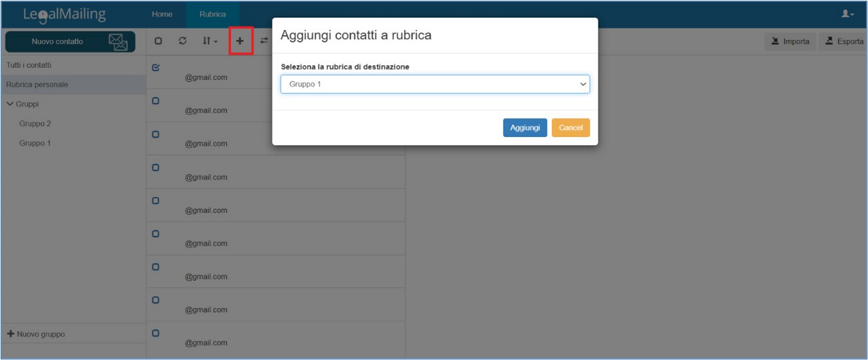Select the Rubrica tab
868x360 pixels.
pos(212,14)
